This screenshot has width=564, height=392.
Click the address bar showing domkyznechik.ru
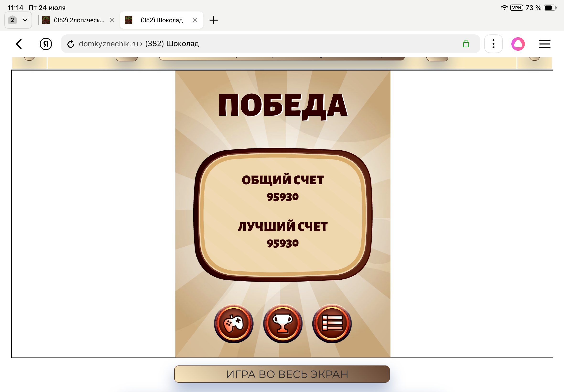click(270, 44)
